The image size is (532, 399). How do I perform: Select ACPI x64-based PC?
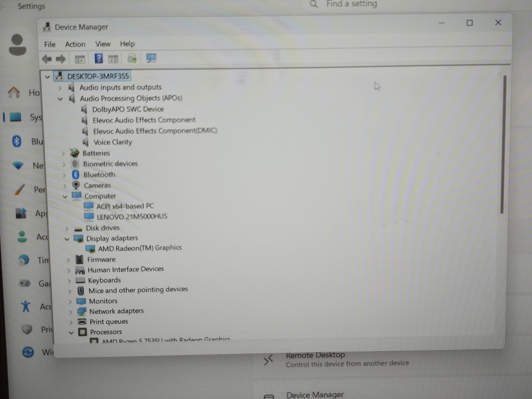tap(125, 206)
